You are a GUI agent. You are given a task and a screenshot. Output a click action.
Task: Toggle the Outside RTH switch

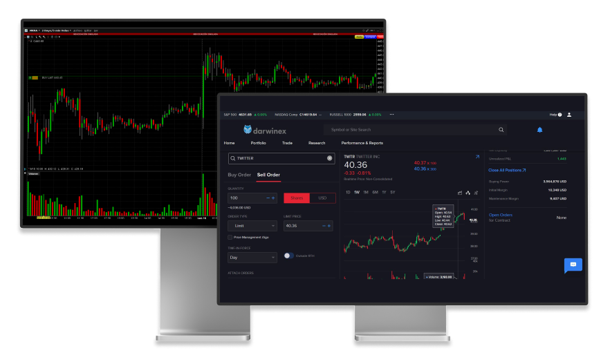(288, 256)
